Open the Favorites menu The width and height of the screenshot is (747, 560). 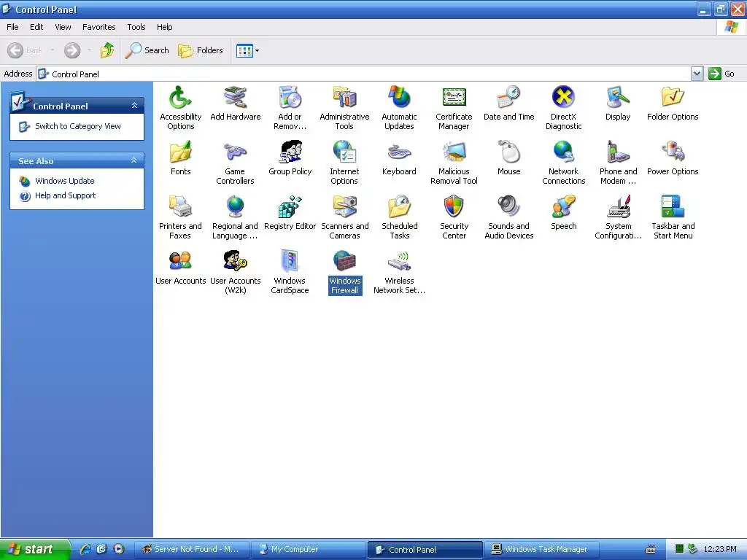coord(98,27)
